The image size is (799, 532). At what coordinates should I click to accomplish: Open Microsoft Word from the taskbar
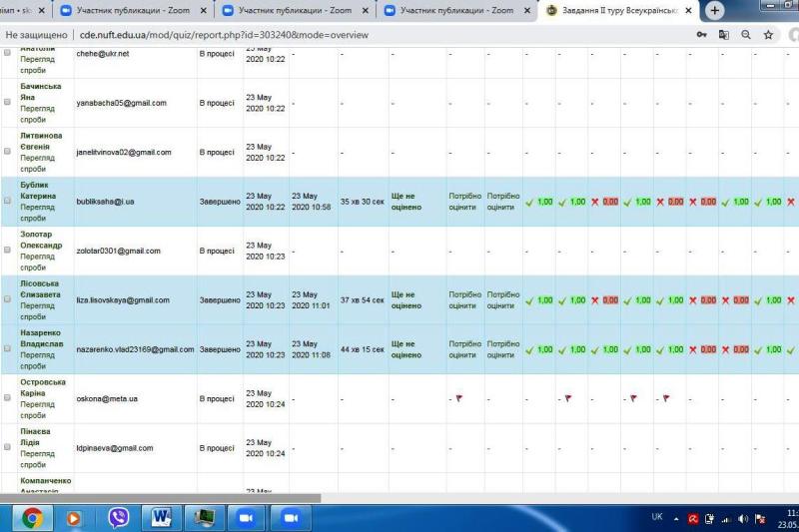pos(161,518)
